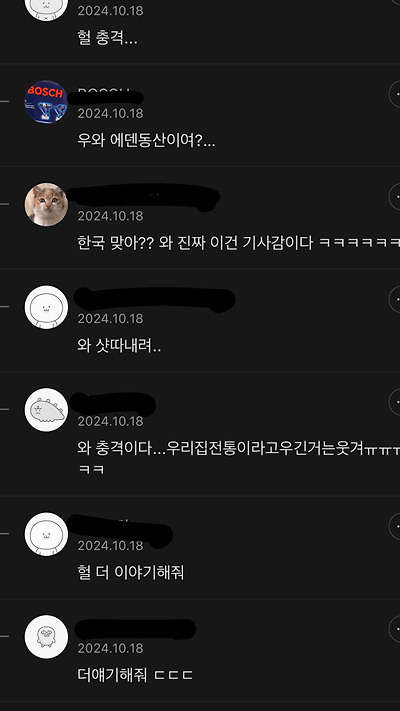
Task: Tap comment starting '와 충격이다...우리집전통'
Action: point(239,458)
